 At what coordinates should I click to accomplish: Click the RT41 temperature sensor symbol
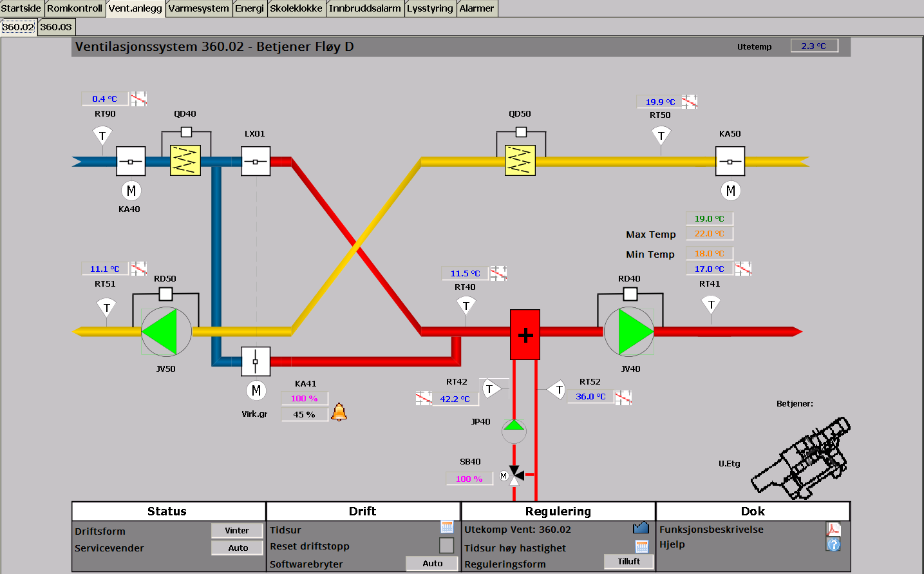coord(711,305)
